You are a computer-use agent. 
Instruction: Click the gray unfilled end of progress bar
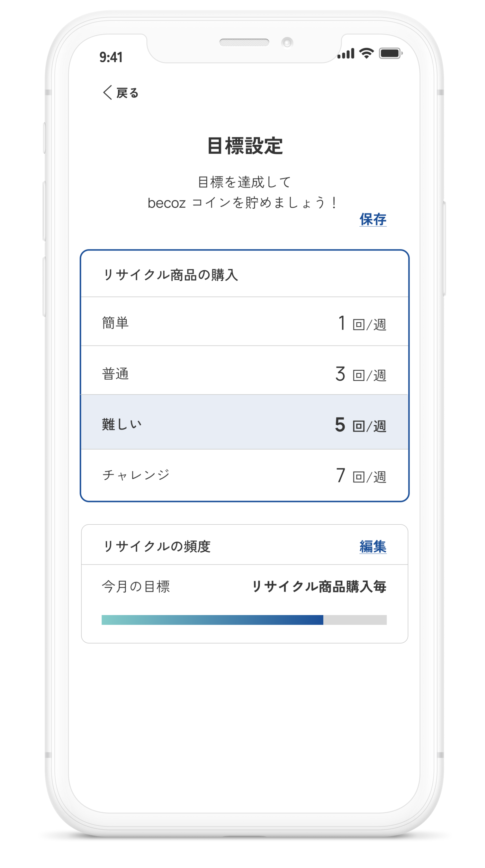[x=355, y=620]
